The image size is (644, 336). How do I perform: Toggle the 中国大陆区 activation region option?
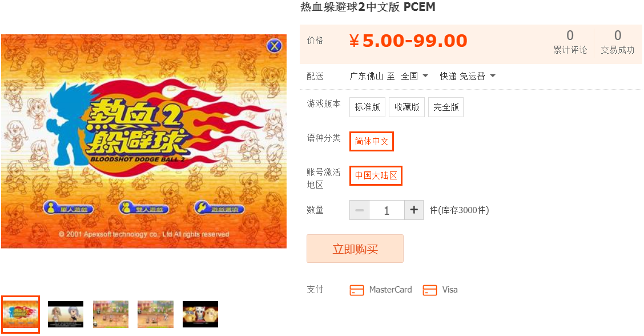[x=376, y=175]
